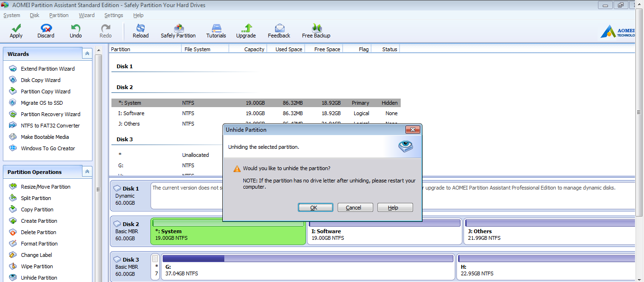
Task: Click the Discard toolbar icon
Action: [x=46, y=28]
